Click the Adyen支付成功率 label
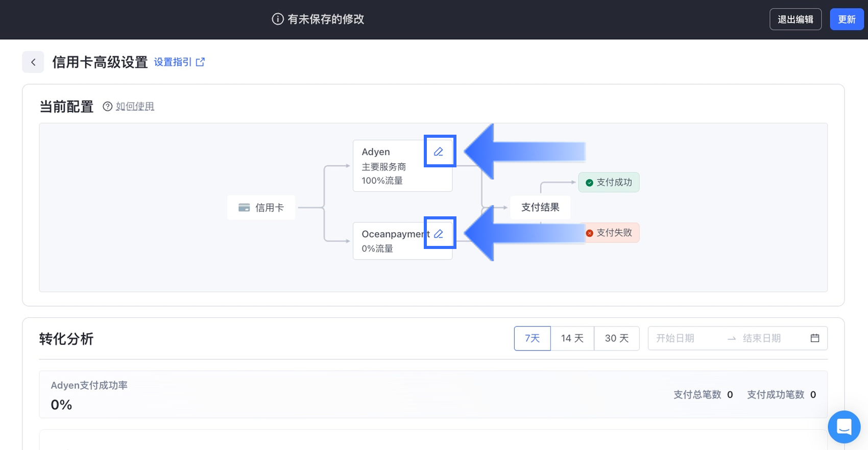Image resolution: width=868 pixels, height=450 pixels. point(89,385)
